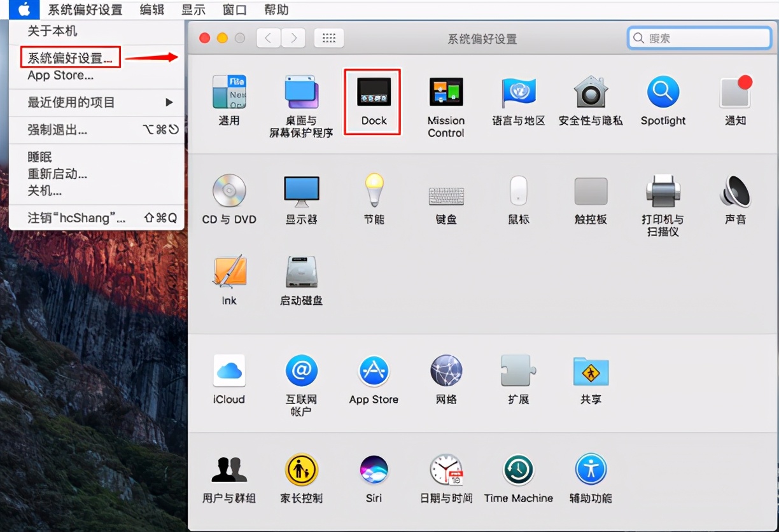Open the 通知 preference pane
Viewport: 779px width, 532px height.
point(735,97)
